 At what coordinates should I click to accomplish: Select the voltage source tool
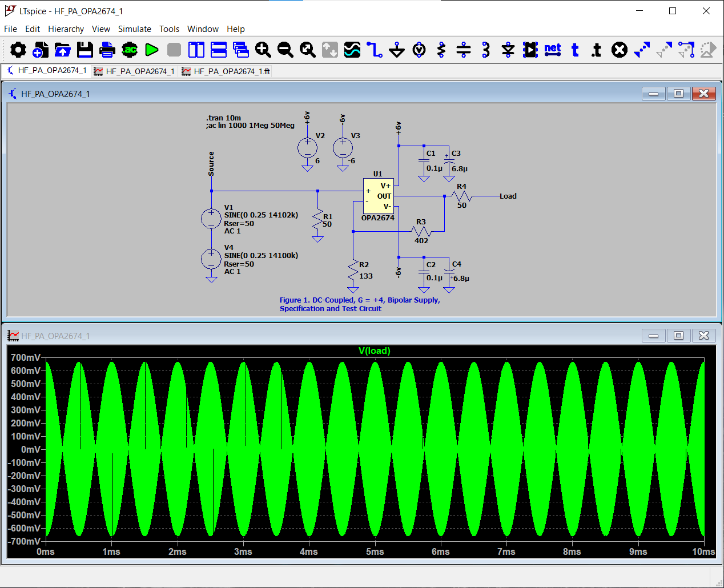coord(419,50)
